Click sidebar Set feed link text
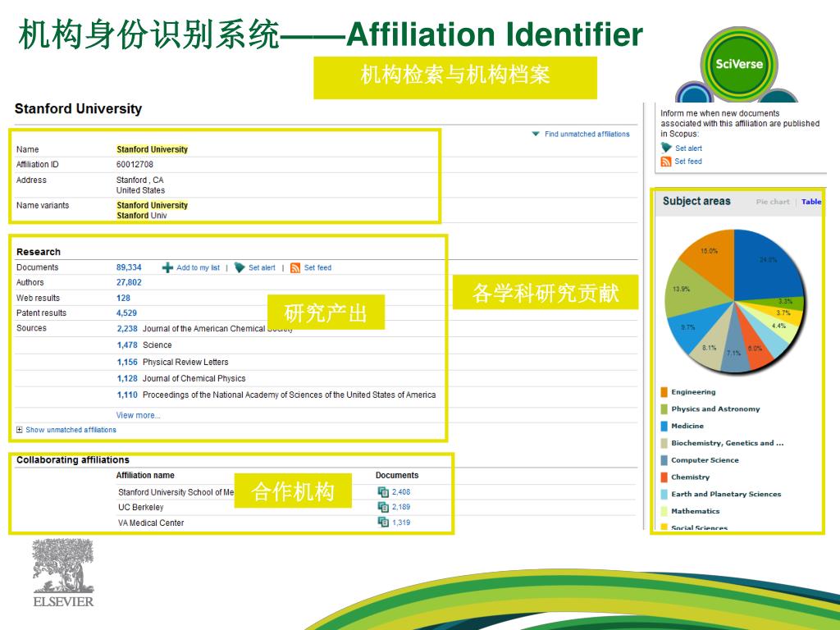 tap(688, 162)
